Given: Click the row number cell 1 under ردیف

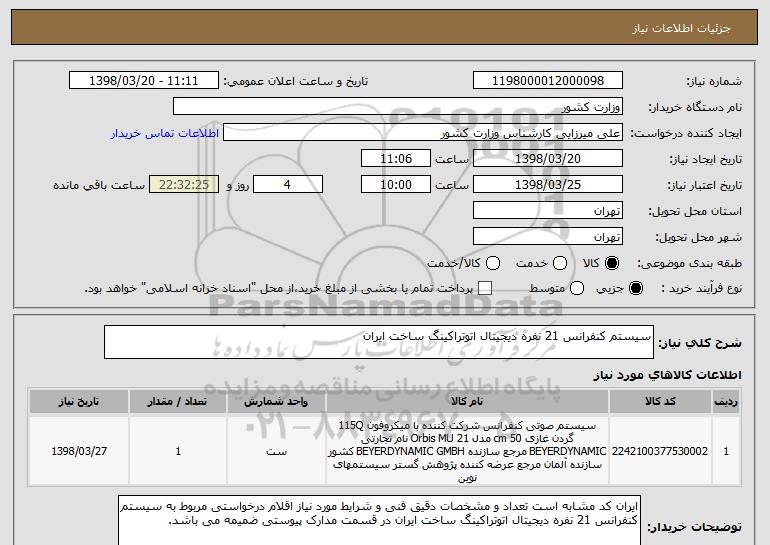Looking at the screenshot, I should pyautogui.click(x=726, y=451).
